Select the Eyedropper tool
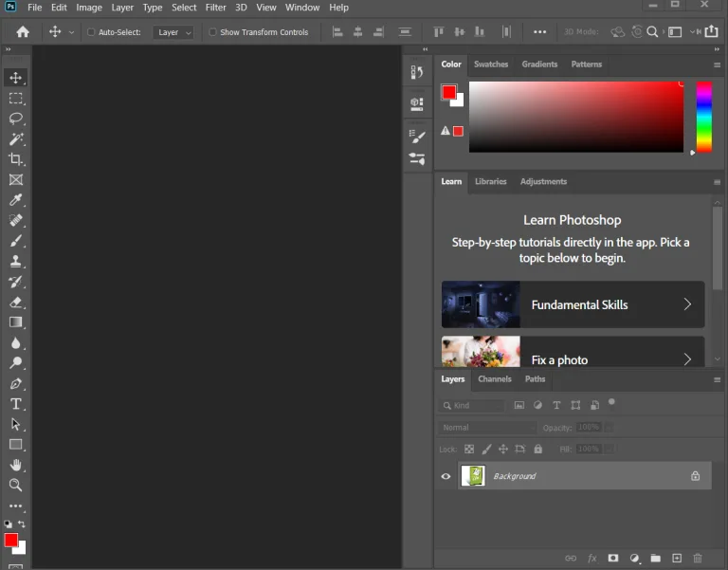The width and height of the screenshot is (728, 570). (16, 200)
